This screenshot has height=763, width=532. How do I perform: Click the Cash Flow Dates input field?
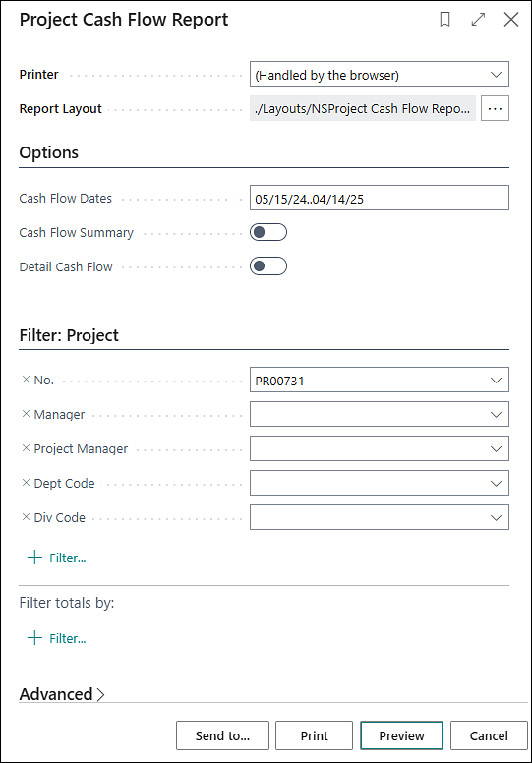point(380,198)
